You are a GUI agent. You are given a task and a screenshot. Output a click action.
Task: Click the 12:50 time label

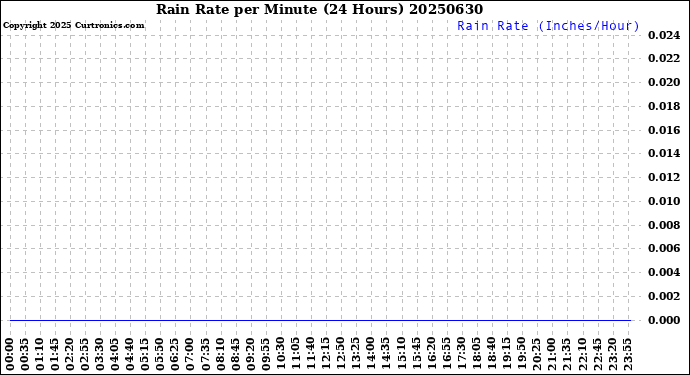tap(341, 355)
